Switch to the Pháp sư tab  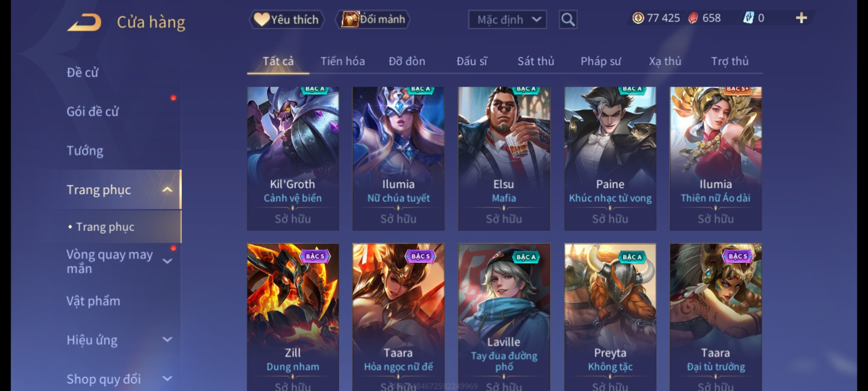tap(601, 61)
